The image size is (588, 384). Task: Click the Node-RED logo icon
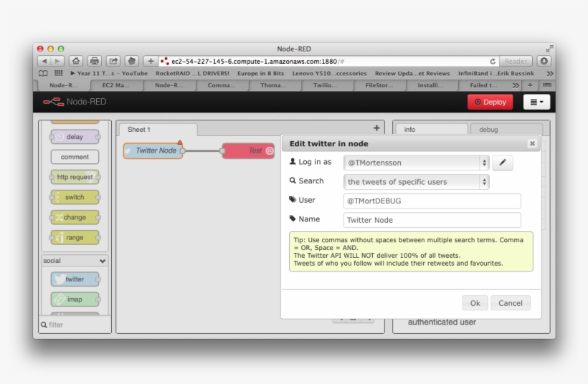pos(53,102)
